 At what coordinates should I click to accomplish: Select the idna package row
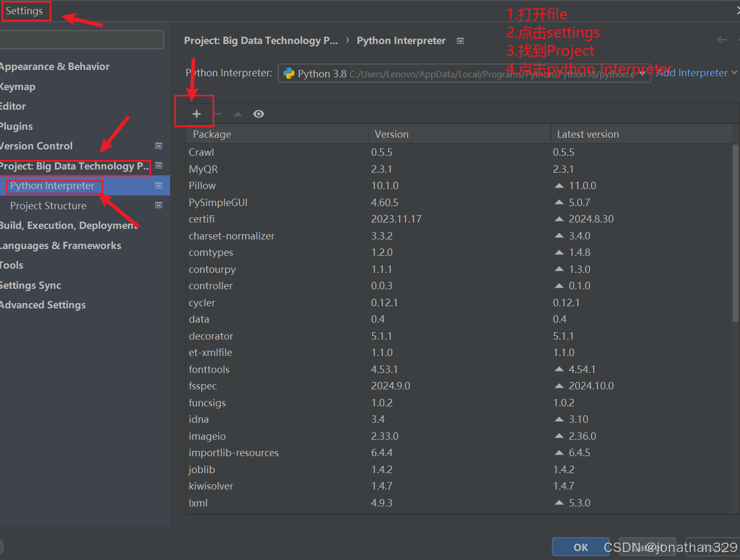459,419
